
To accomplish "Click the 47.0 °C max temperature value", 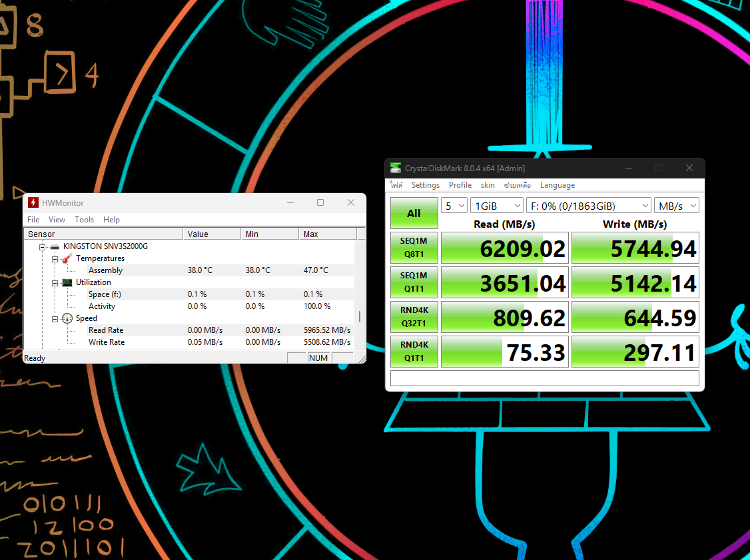I will pos(316,270).
